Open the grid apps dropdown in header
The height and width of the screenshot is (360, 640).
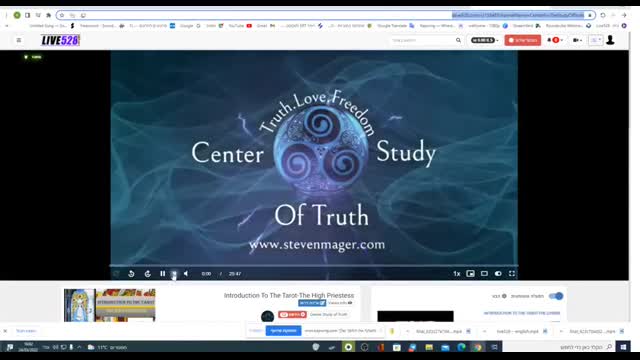(596, 40)
